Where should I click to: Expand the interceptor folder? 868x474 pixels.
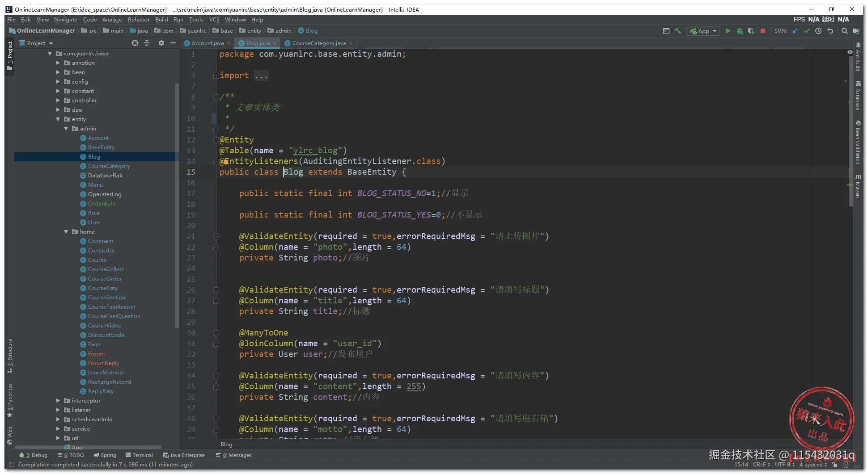pos(58,401)
